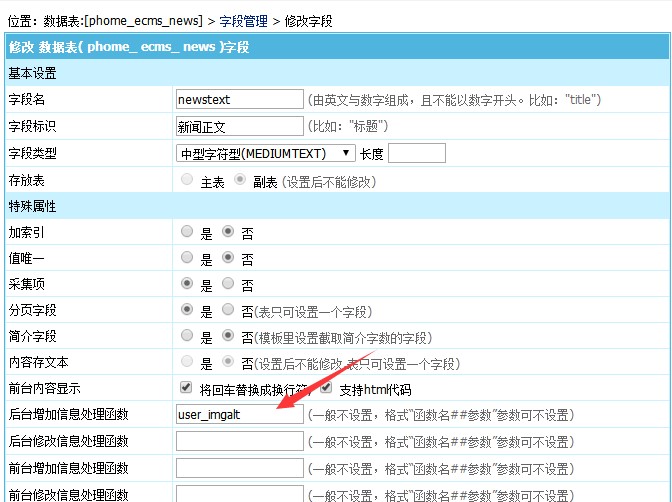The width and height of the screenshot is (672, 502).
Task: Open the 字段类型 MEDIUMTEXT dropdown
Action: click(x=266, y=153)
